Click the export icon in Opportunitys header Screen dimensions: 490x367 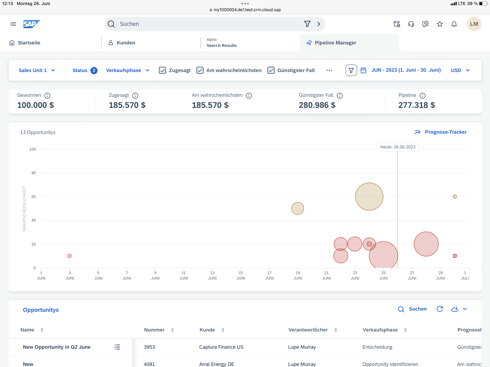coord(455,309)
